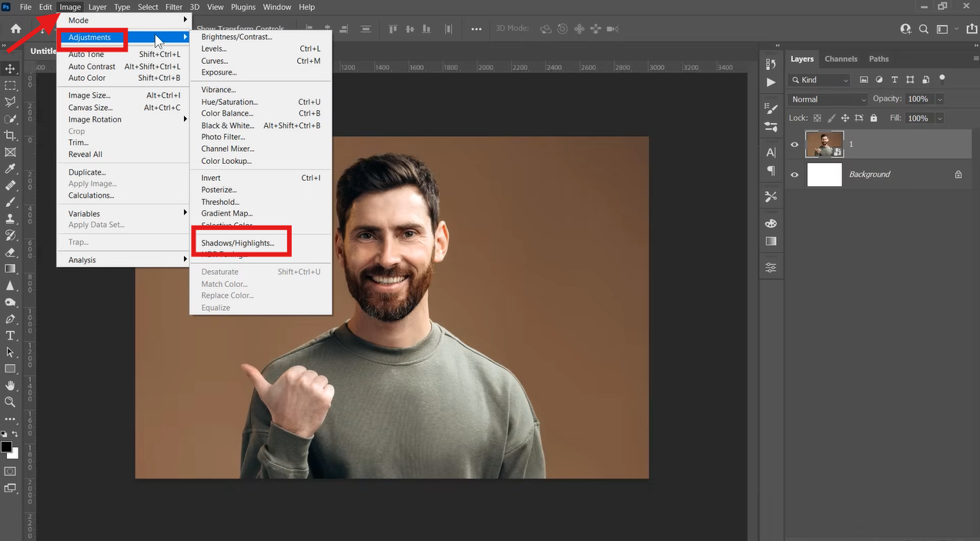Select the Hand tool

(11, 386)
